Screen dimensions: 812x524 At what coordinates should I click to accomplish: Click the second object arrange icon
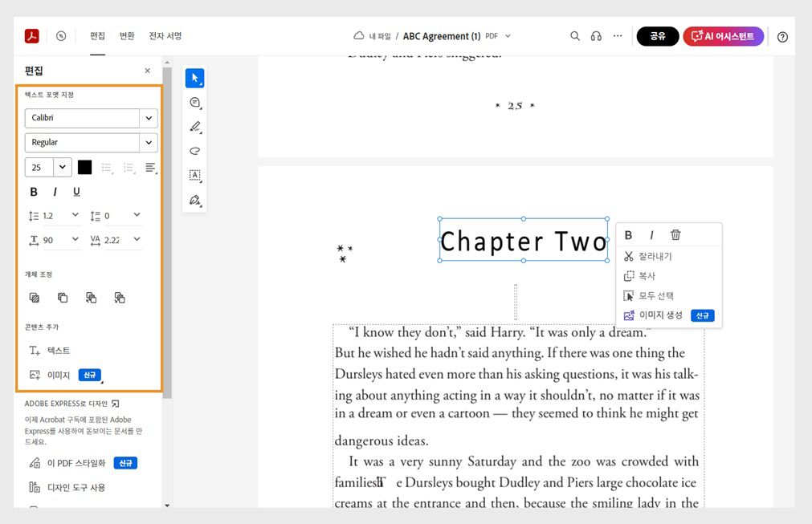63,298
